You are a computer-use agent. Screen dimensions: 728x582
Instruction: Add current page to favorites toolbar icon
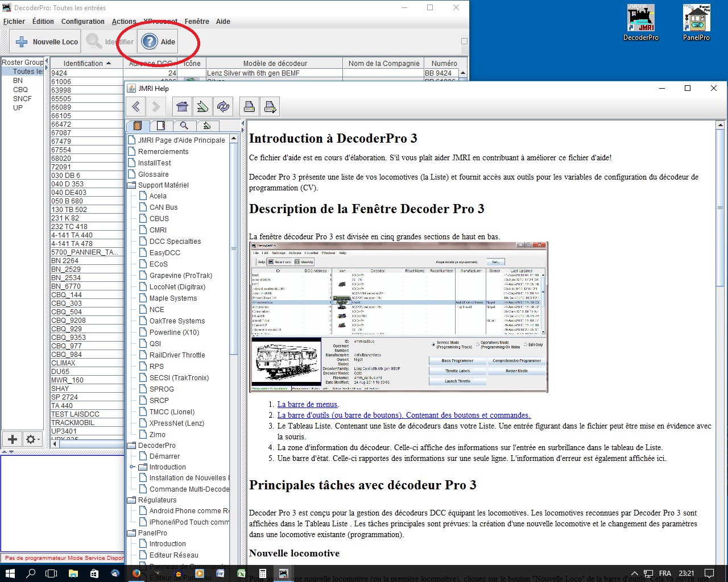[x=202, y=106]
